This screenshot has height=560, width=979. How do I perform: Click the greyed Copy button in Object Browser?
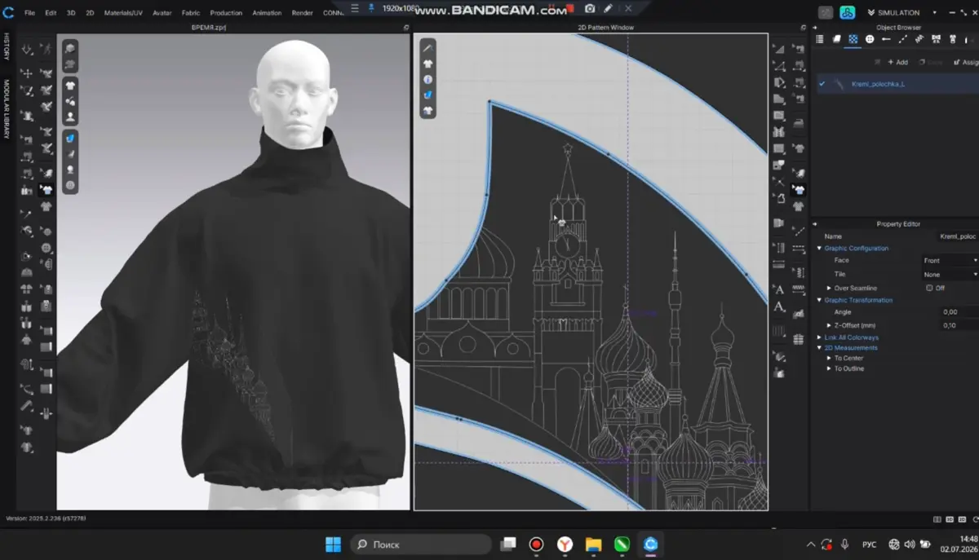(932, 62)
